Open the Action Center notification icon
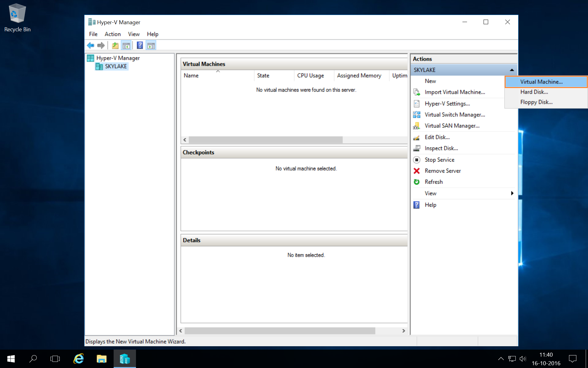 pyautogui.click(x=573, y=359)
